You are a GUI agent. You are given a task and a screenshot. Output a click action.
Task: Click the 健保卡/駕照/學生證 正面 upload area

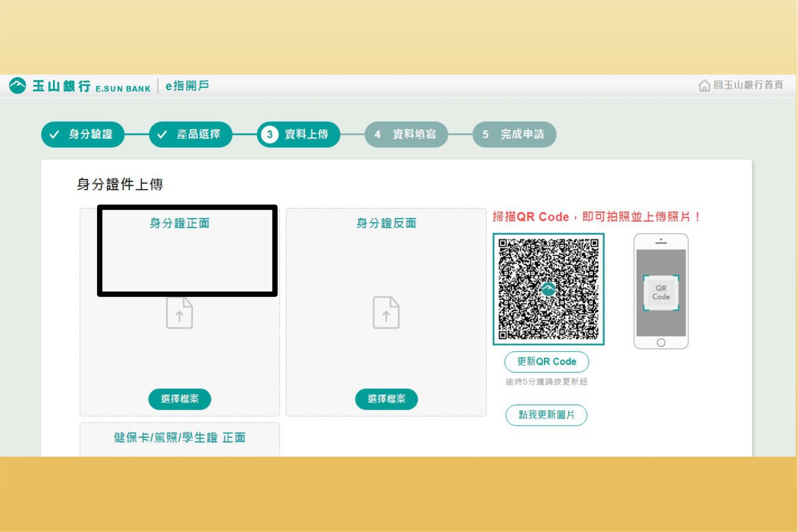pos(180,439)
